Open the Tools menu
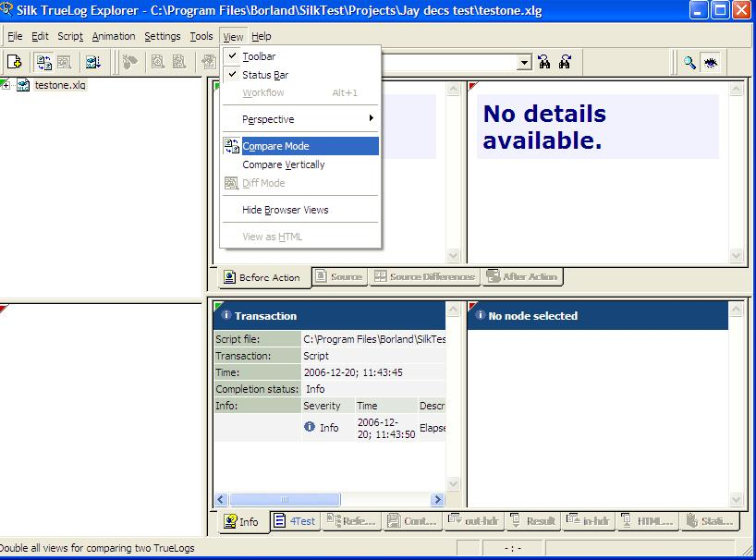The width and height of the screenshot is (756, 560). [201, 36]
